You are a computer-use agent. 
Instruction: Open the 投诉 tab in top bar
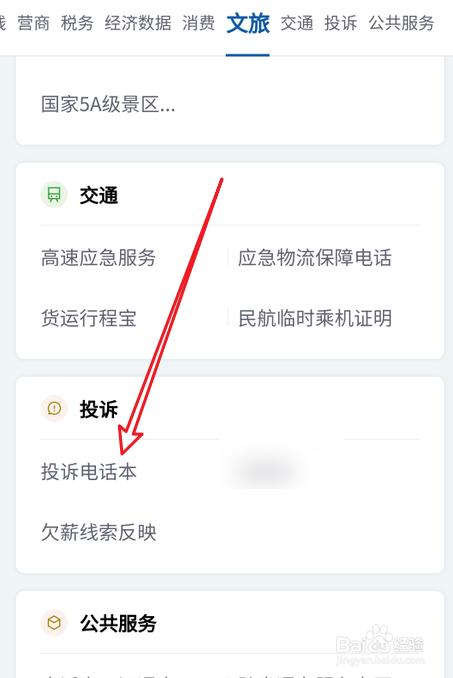coord(341,23)
